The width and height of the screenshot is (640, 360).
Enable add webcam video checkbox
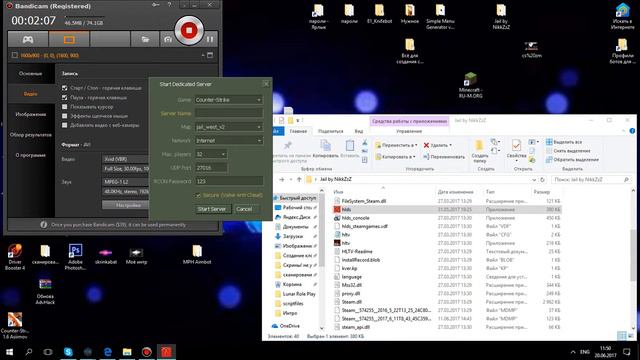pyautogui.click(x=64, y=125)
